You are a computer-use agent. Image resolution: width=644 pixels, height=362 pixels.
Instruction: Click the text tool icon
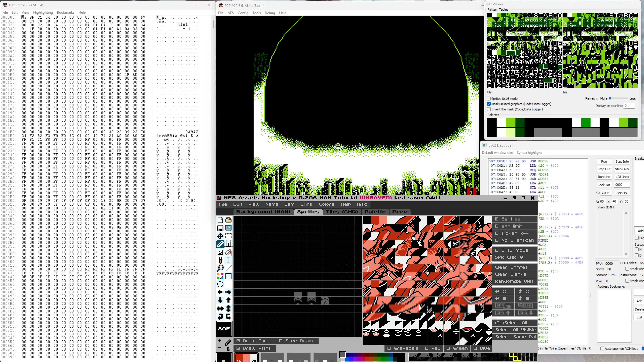[228, 244]
